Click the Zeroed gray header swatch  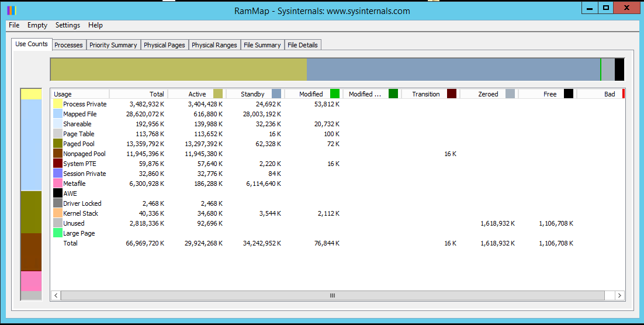click(x=510, y=94)
